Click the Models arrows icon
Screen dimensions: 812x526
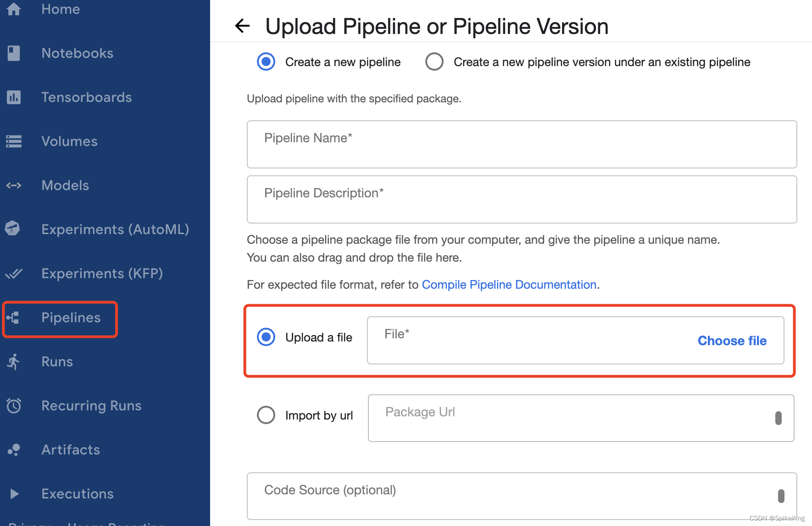tap(14, 185)
